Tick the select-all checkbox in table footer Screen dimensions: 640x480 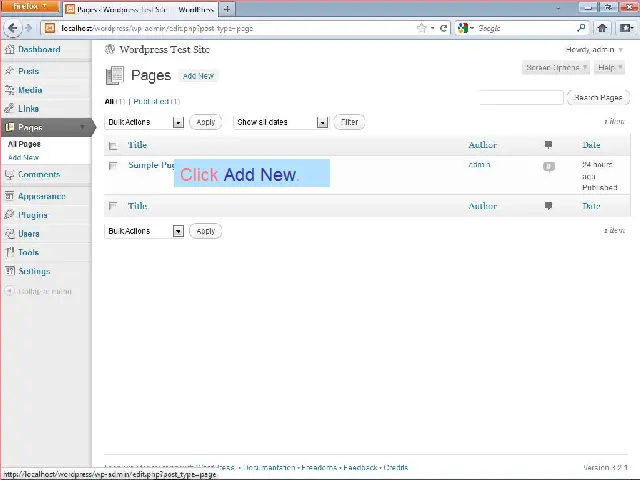pyautogui.click(x=113, y=206)
